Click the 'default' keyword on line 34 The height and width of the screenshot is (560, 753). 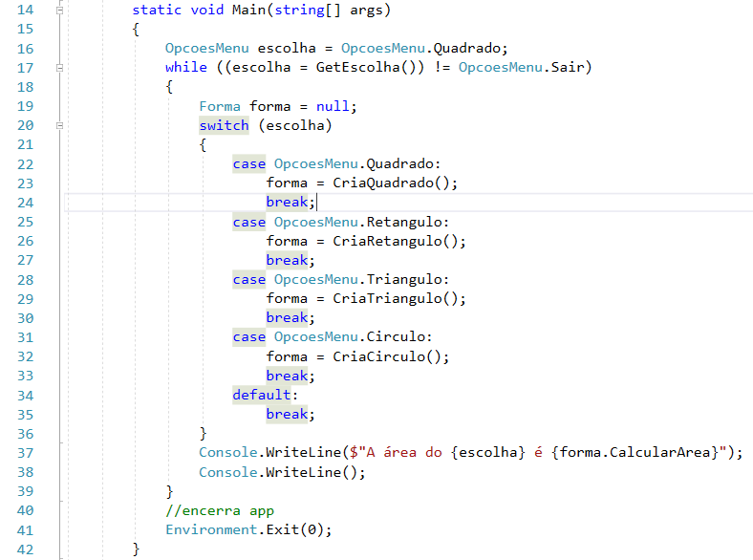pos(262,395)
